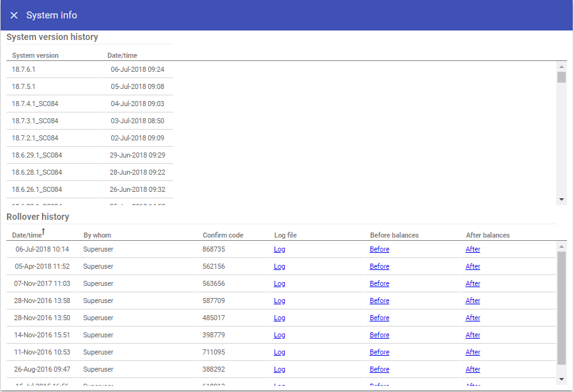574x392 pixels.
Task: Sort rollover history by Date/time column
Action: tap(27, 235)
